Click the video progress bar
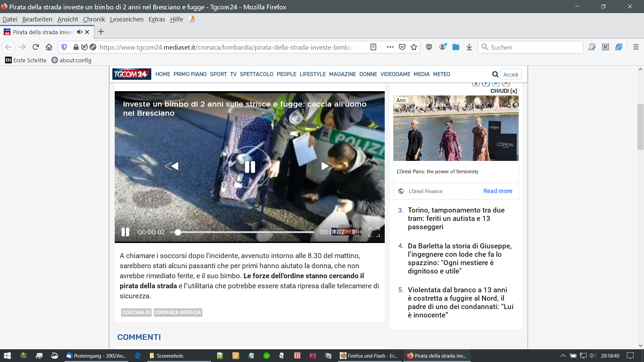The height and width of the screenshot is (362, 644). (x=241, y=232)
